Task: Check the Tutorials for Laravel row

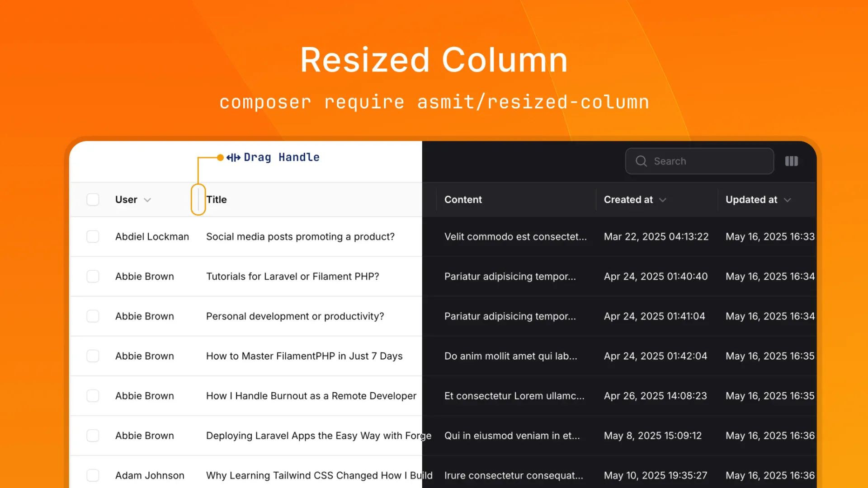Action: point(93,276)
